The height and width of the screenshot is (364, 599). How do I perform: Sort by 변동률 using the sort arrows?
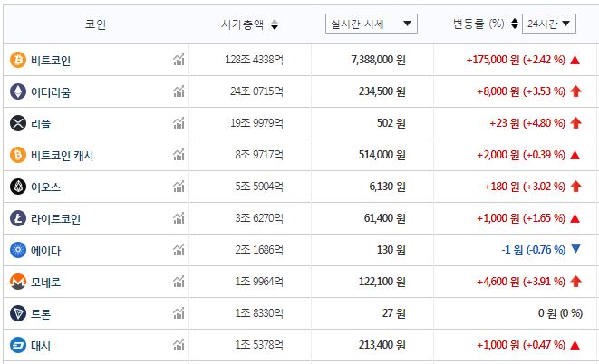[515, 24]
